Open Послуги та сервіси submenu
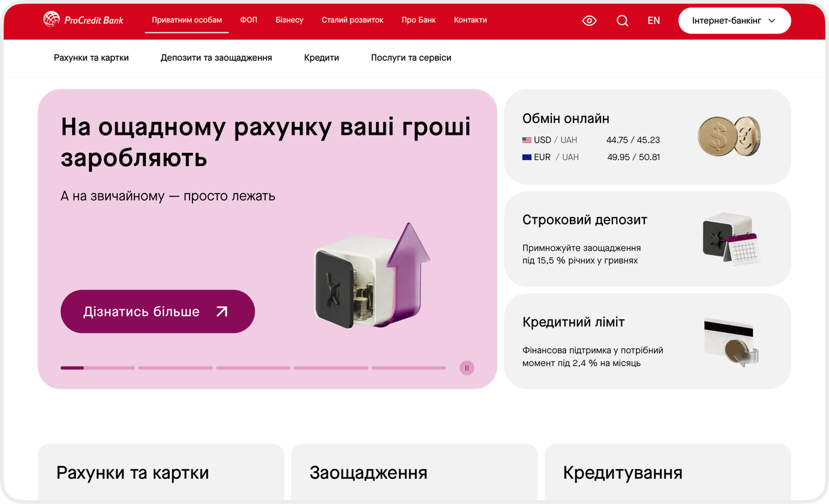This screenshot has height=504, width=829. coord(411,58)
